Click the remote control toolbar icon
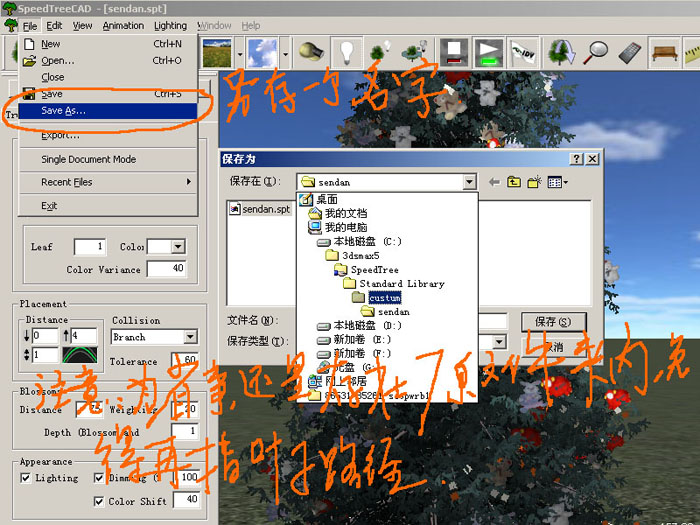This screenshot has height=525, width=700. point(629,52)
